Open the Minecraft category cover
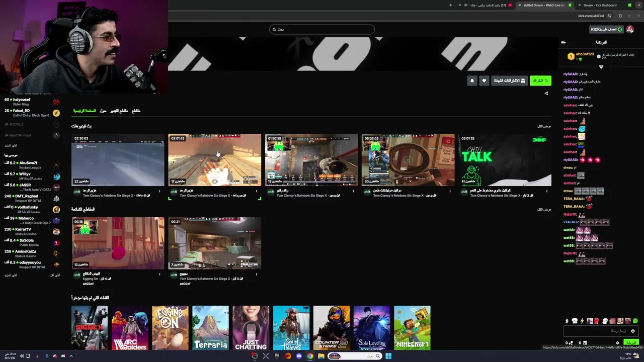This screenshot has width=644, height=362. [x=412, y=328]
